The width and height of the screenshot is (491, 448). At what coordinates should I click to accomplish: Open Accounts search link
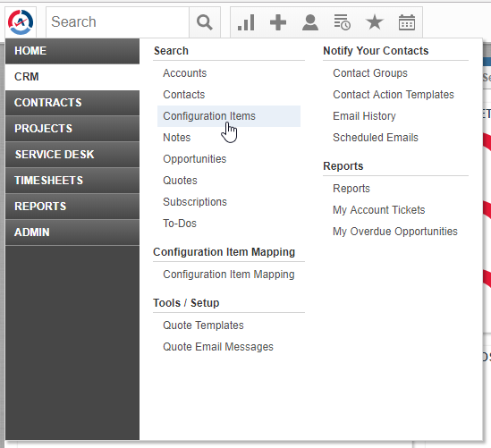pyautogui.click(x=185, y=73)
